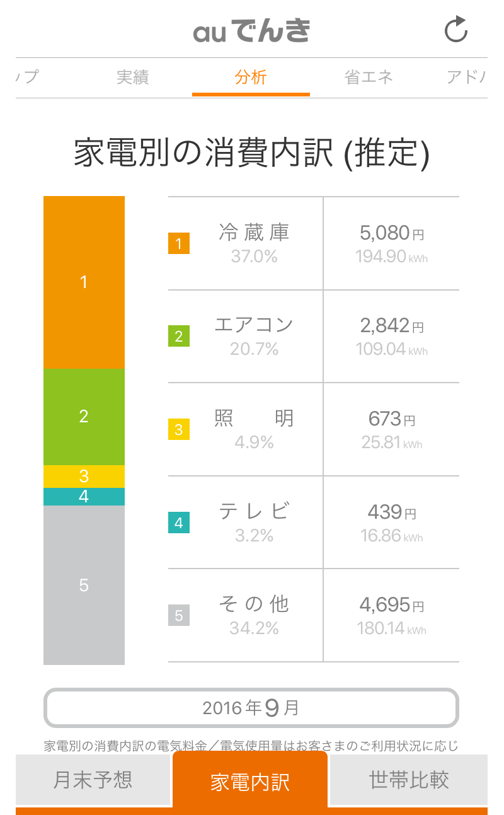Tap the gray segment of the bar chart
Screen dimensions: 504x815
click(x=84, y=585)
